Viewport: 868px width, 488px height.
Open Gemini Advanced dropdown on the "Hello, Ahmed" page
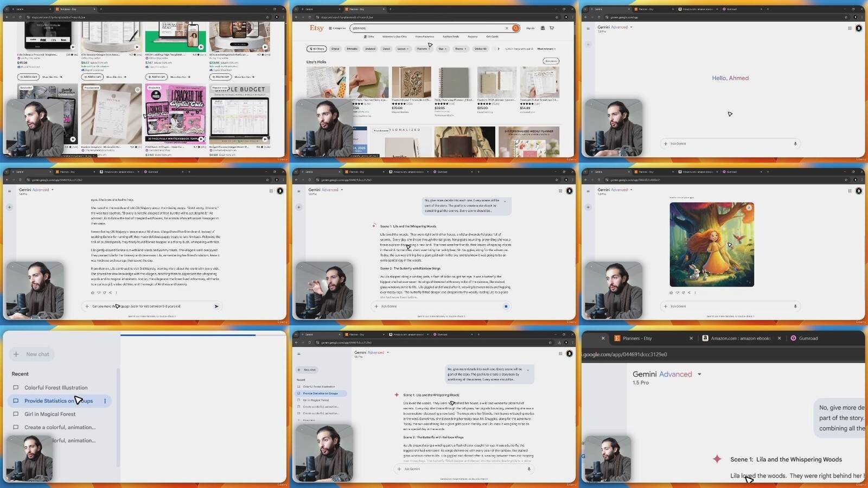(631, 27)
